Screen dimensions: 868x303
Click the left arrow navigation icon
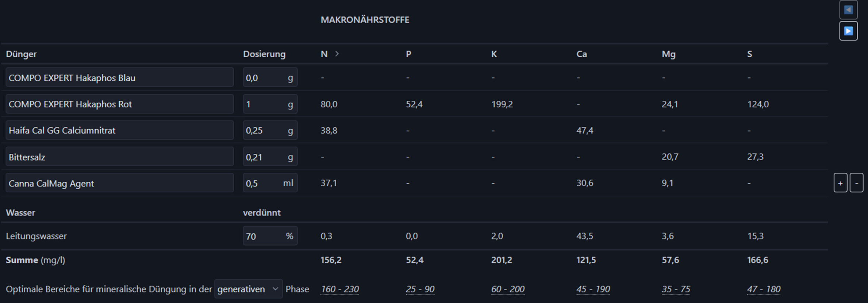[848, 10]
